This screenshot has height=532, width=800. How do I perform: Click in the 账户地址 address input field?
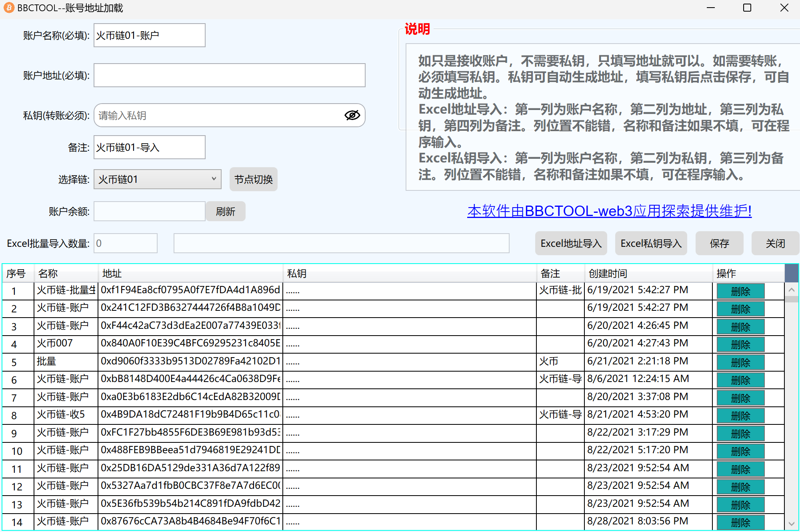pyautogui.click(x=229, y=75)
